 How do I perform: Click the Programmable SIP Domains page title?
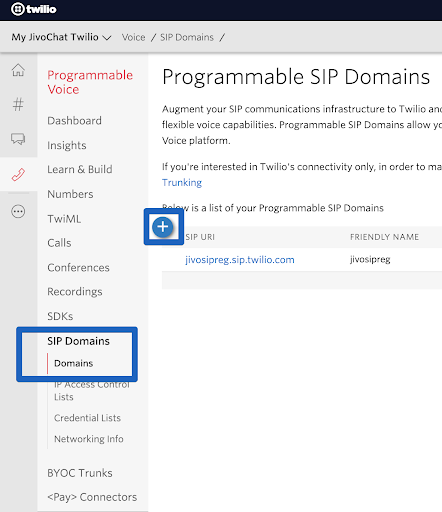point(296,77)
